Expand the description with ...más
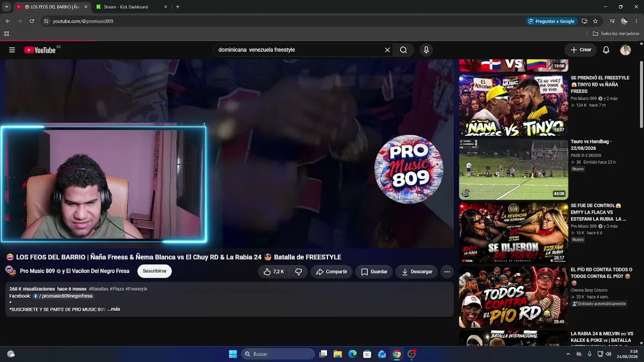This screenshot has width=644, height=362. point(115,309)
